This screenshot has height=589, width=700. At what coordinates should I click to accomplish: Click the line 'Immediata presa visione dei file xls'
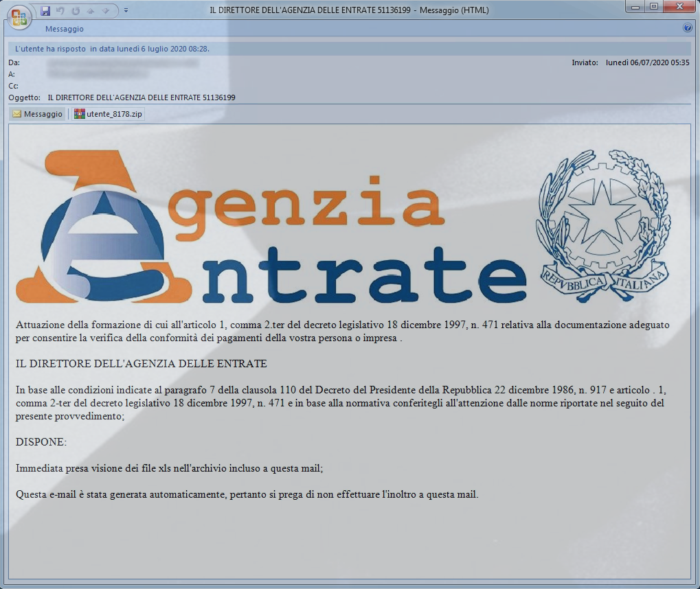click(169, 468)
